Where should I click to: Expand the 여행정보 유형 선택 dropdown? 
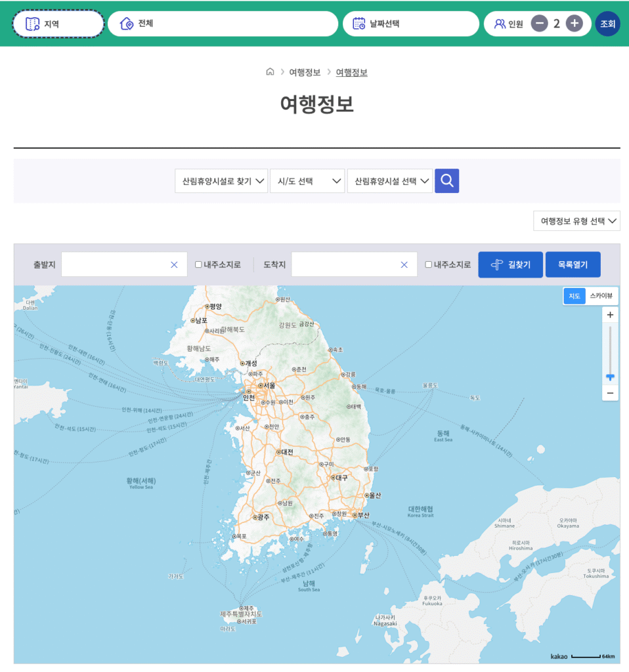[576, 220]
